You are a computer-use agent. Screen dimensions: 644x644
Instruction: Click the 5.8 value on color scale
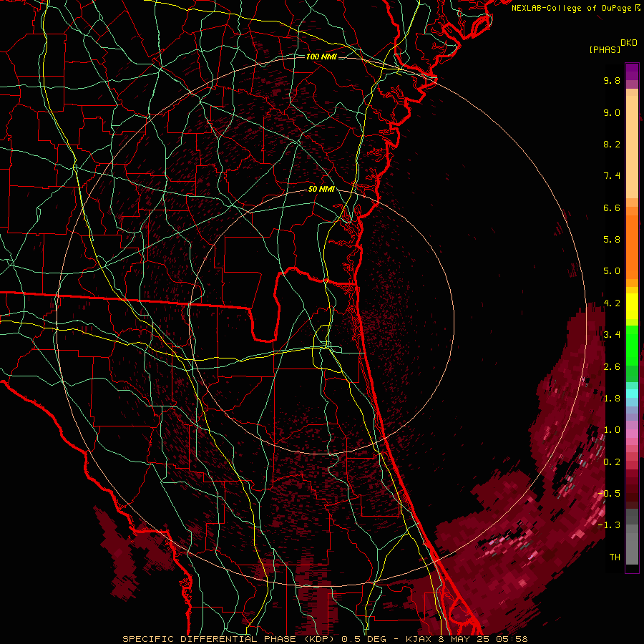[x=612, y=240]
